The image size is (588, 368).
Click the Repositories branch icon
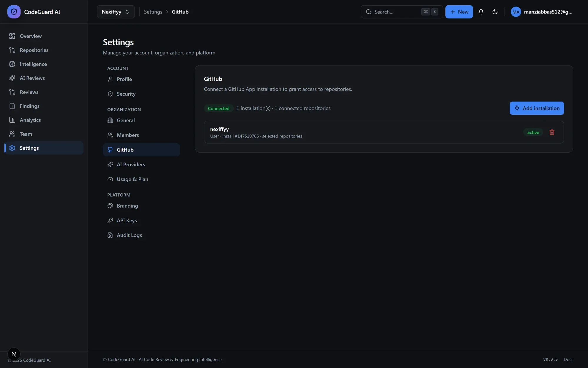coord(12,50)
